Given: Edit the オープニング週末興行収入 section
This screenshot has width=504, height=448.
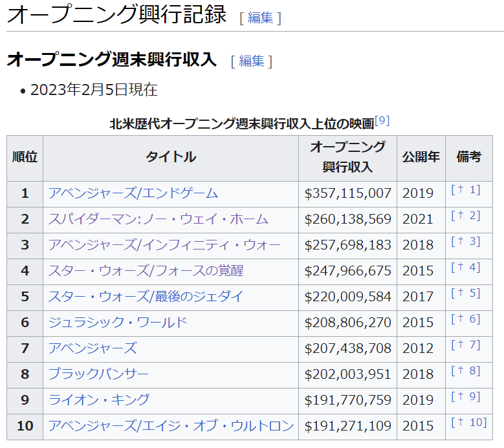Looking at the screenshot, I should (252, 61).
